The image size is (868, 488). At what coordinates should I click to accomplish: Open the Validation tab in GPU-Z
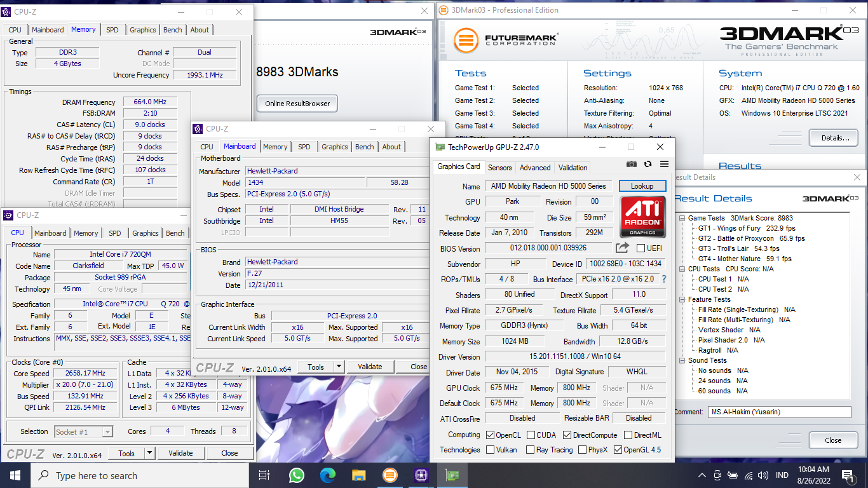click(x=573, y=168)
